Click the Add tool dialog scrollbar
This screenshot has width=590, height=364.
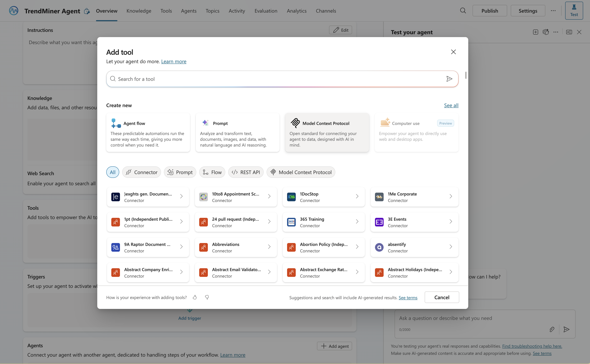tap(466, 75)
